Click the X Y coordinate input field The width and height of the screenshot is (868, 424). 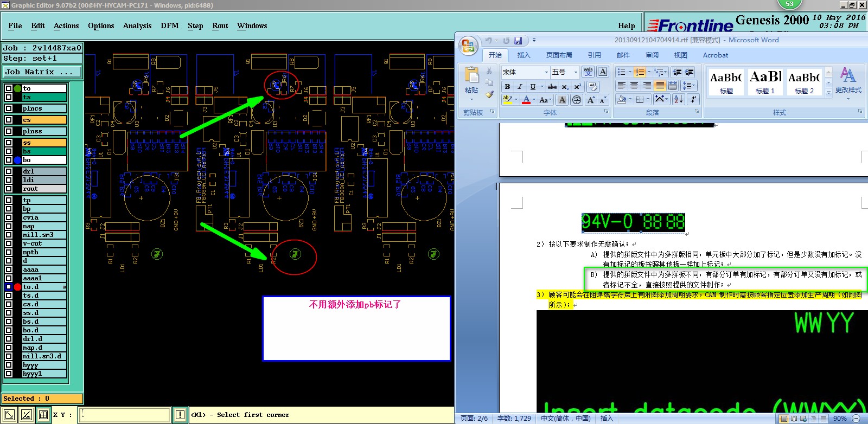tap(125, 415)
